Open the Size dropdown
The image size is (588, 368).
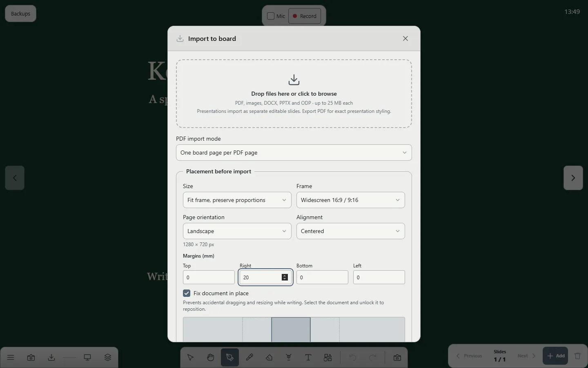click(x=237, y=200)
